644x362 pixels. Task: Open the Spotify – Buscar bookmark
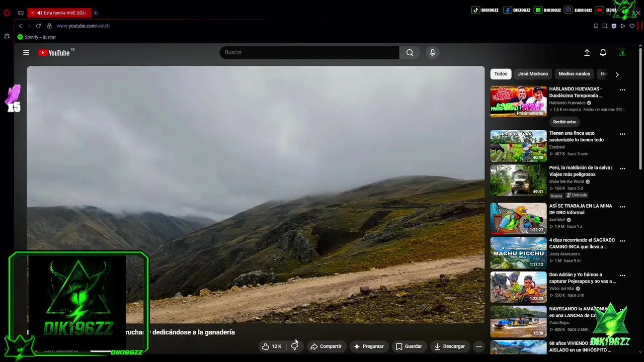37,37
